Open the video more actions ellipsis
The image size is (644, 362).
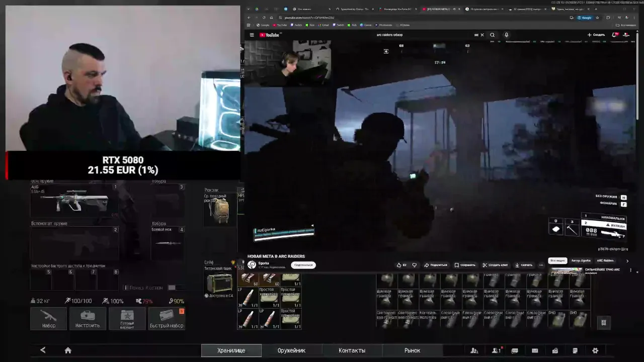point(541,265)
